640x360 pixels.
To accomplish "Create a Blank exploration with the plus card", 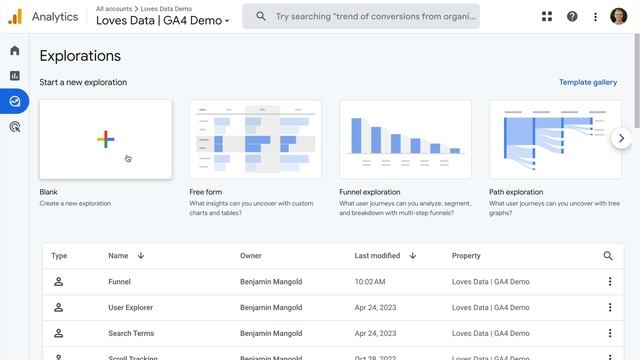I will click(x=106, y=139).
